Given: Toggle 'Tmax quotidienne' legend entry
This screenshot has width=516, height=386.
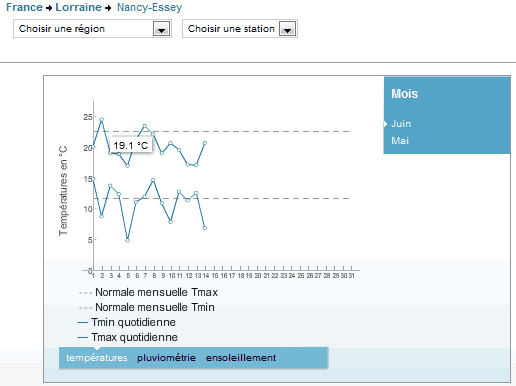Looking at the screenshot, I should (x=127, y=337).
